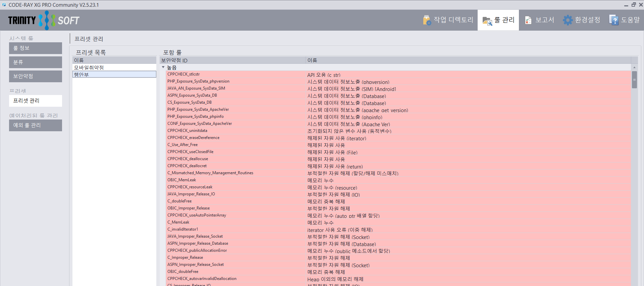This screenshot has width=644, height=286.
Task: Click the 보안약점 sidebar button
Action: point(36,76)
